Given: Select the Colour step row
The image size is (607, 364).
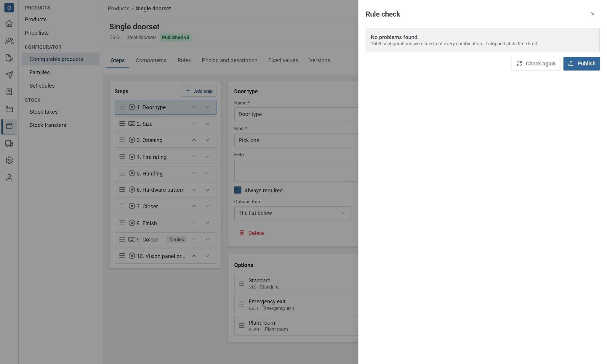Looking at the screenshot, I should click(x=165, y=239).
